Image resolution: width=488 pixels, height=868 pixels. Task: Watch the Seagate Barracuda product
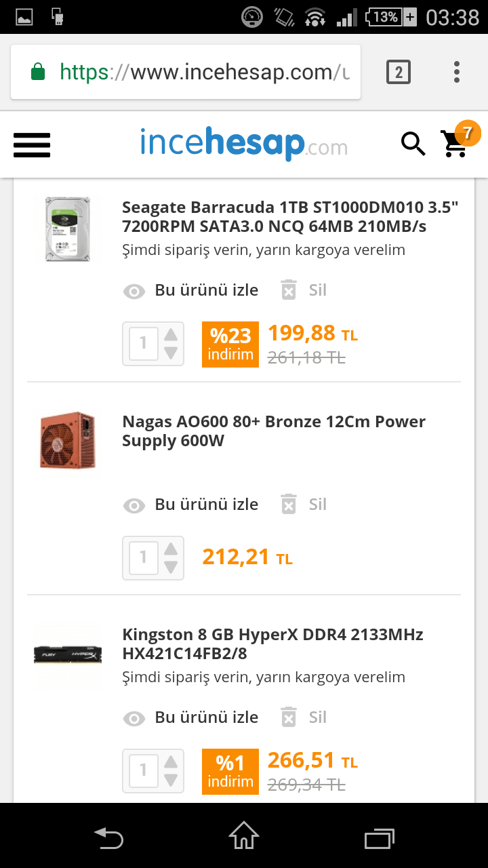coord(191,290)
